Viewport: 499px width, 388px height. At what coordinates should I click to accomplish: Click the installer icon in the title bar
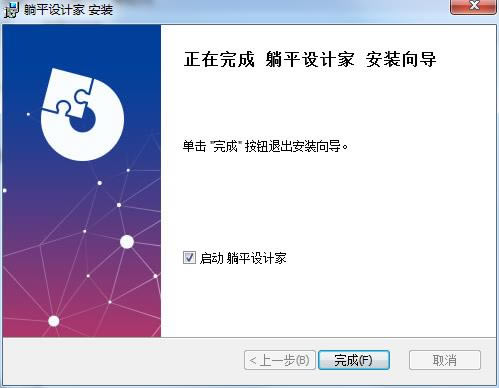pyautogui.click(x=11, y=10)
